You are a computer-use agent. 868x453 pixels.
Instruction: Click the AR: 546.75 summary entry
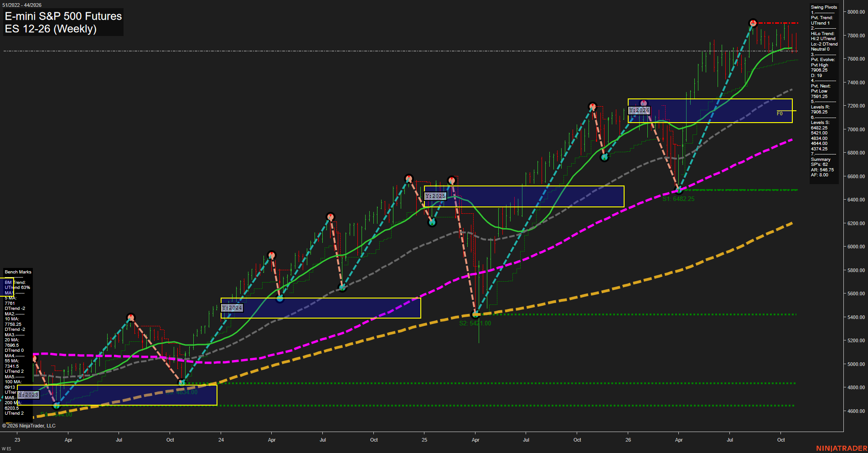(x=822, y=170)
